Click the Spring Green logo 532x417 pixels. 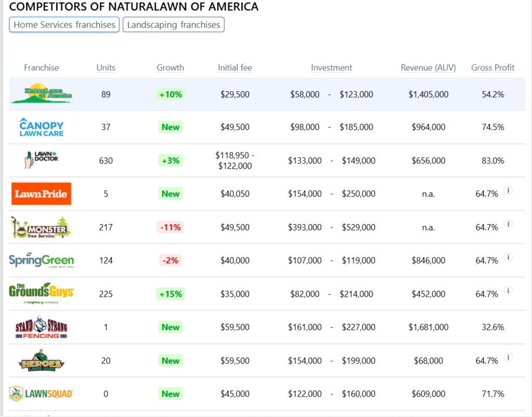click(41, 260)
